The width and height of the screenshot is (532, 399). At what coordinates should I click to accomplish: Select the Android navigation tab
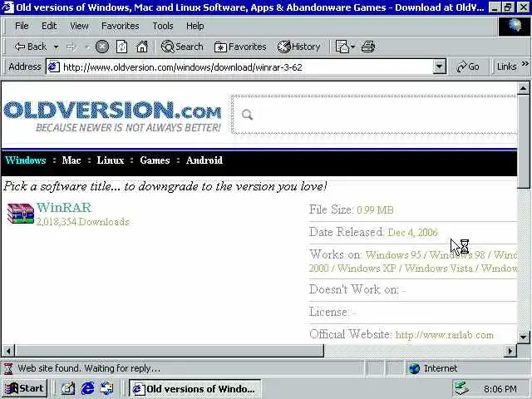coord(204,160)
